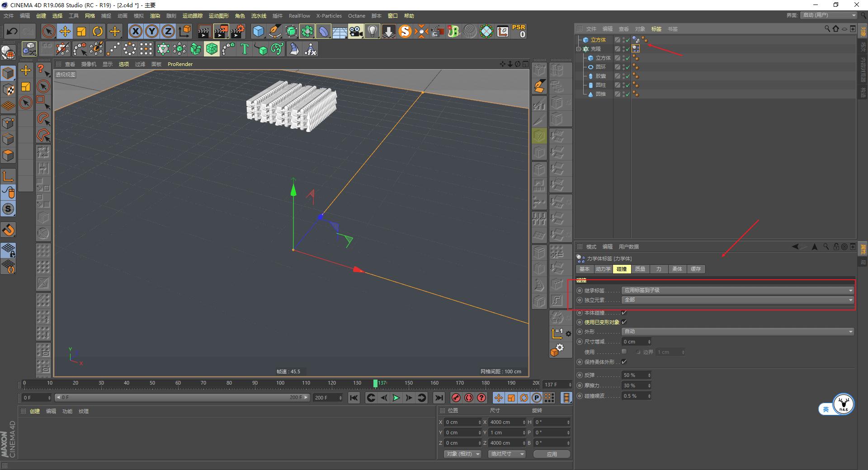Enable the 本体碰撞 checkbox
The image size is (868, 470).
click(x=624, y=312)
